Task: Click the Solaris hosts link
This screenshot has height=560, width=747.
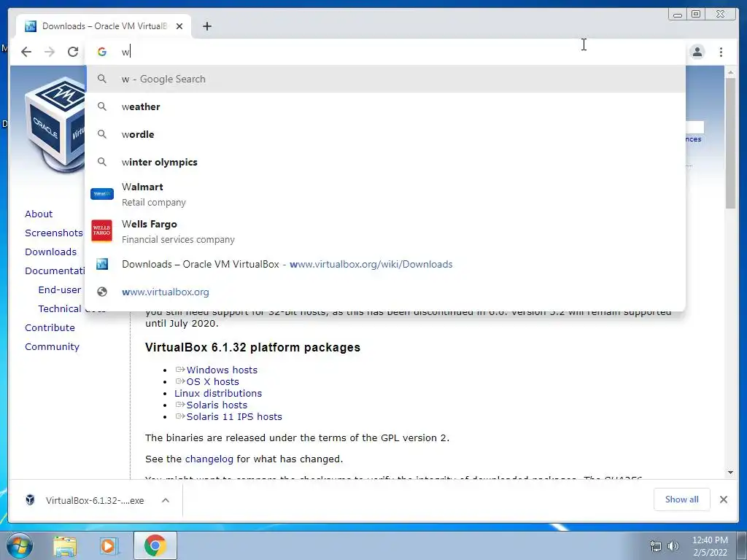Action: 217,405
